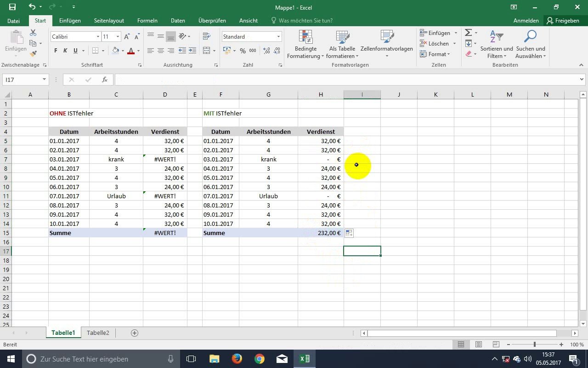This screenshot has width=588, height=368.
Task: Center cell content horizontally
Action: (161, 51)
